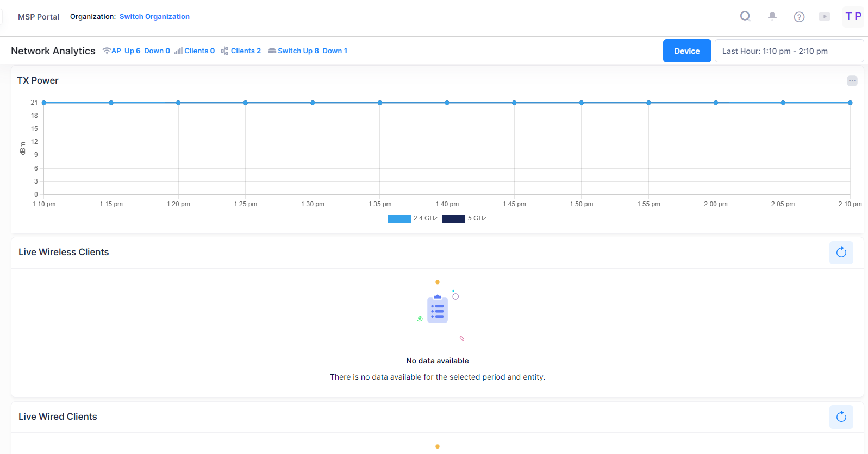Image resolution: width=868 pixels, height=454 pixels.
Task: Click Switch Up 8 link
Action: pyautogui.click(x=298, y=51)
